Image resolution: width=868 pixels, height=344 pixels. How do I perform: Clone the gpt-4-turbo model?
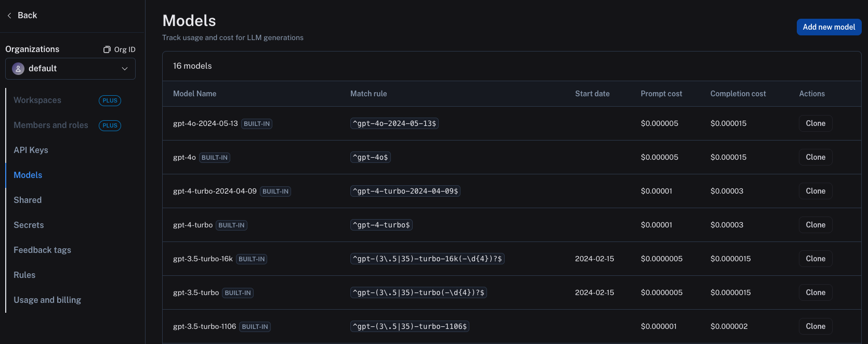click(x=815, y=225)
